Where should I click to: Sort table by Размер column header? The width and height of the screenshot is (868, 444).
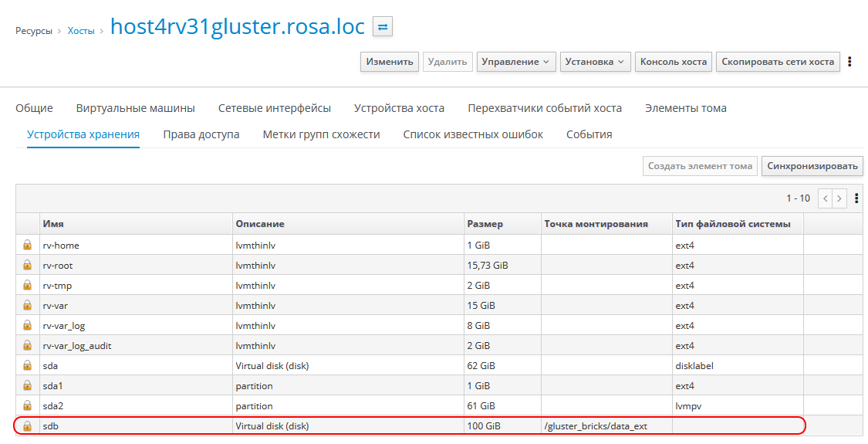coord(485,224)
